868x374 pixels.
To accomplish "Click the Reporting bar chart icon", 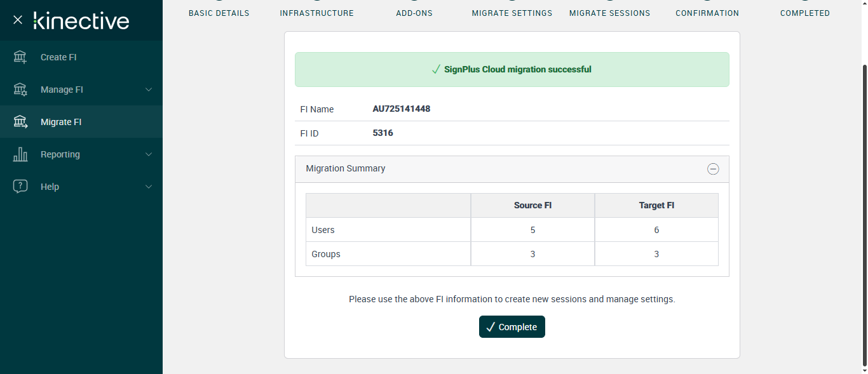I will click(x=20, y=154).
